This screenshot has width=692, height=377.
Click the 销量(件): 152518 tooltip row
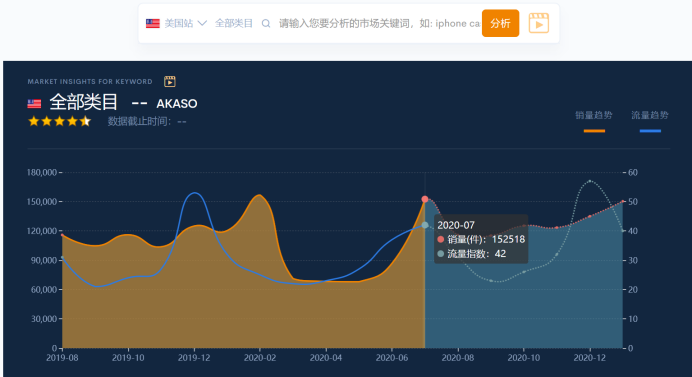[x=481, y=239]
